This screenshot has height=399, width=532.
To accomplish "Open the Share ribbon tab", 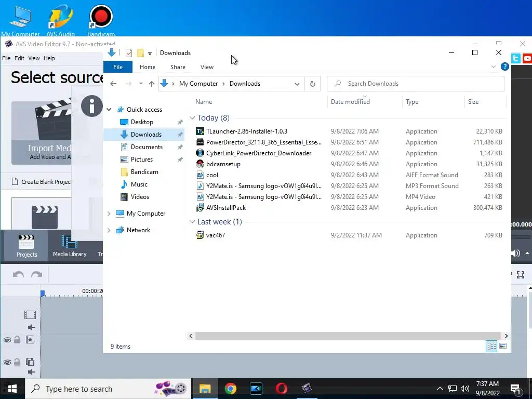I will pos(178,67).
